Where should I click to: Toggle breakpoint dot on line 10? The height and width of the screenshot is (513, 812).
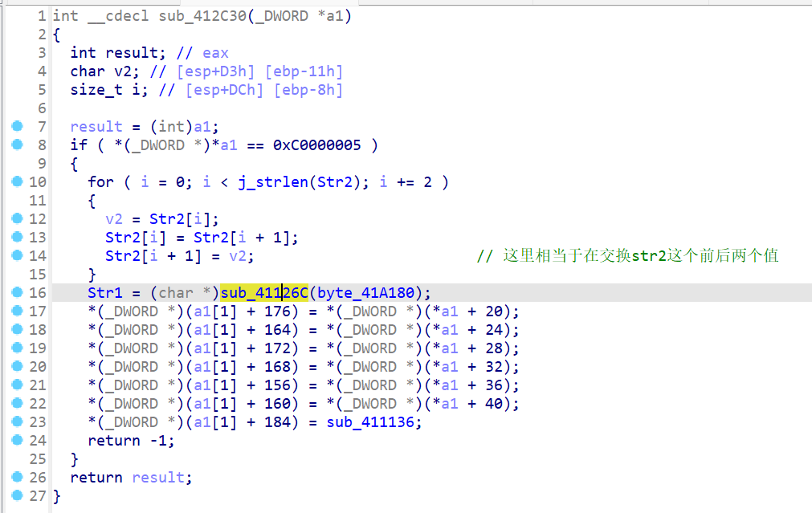pyautogui.click(x=17, y=181)
